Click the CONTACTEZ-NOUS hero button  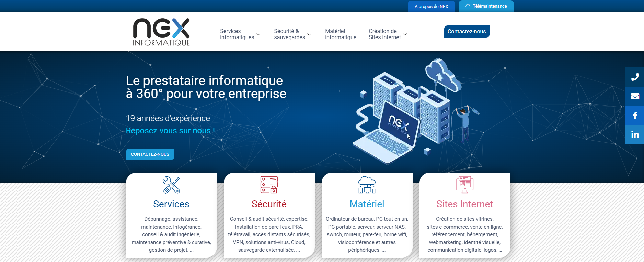click(150, 154)
